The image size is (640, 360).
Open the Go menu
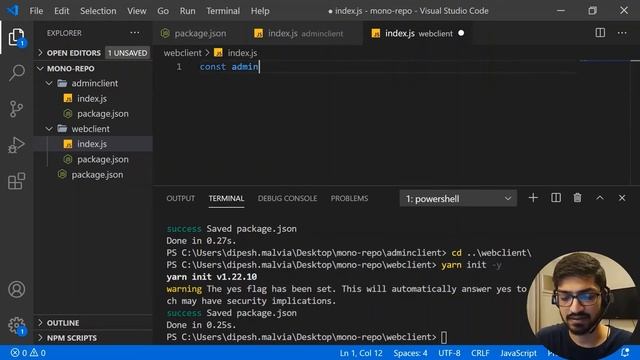(x=163, y=11)
